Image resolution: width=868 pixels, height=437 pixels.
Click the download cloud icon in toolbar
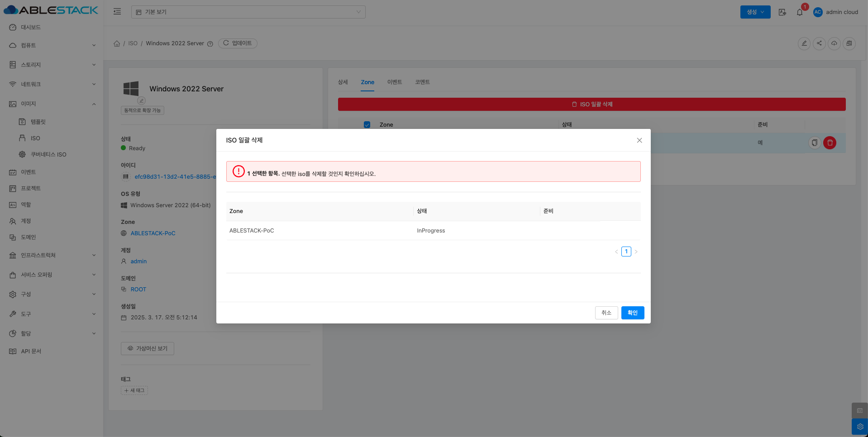tap(834, 43)
